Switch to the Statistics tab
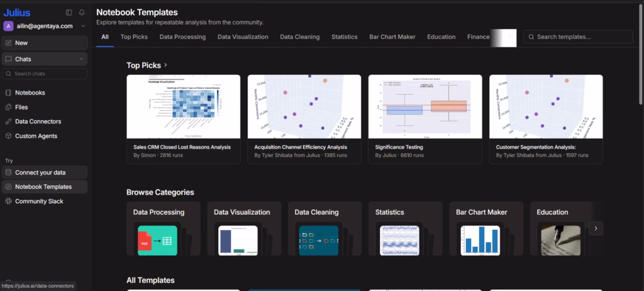The width and height of the screenshot is (644, 291). (x=344, y=37)
